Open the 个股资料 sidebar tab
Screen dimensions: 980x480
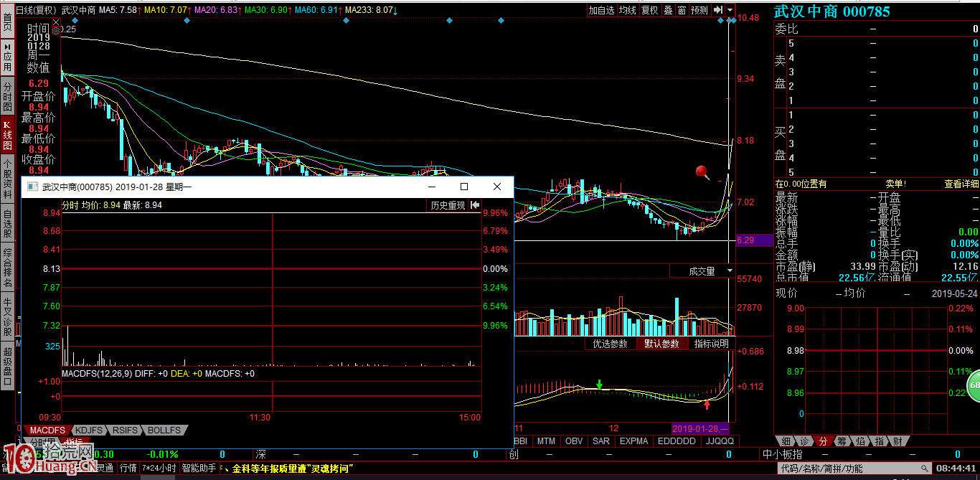(7, 179)
